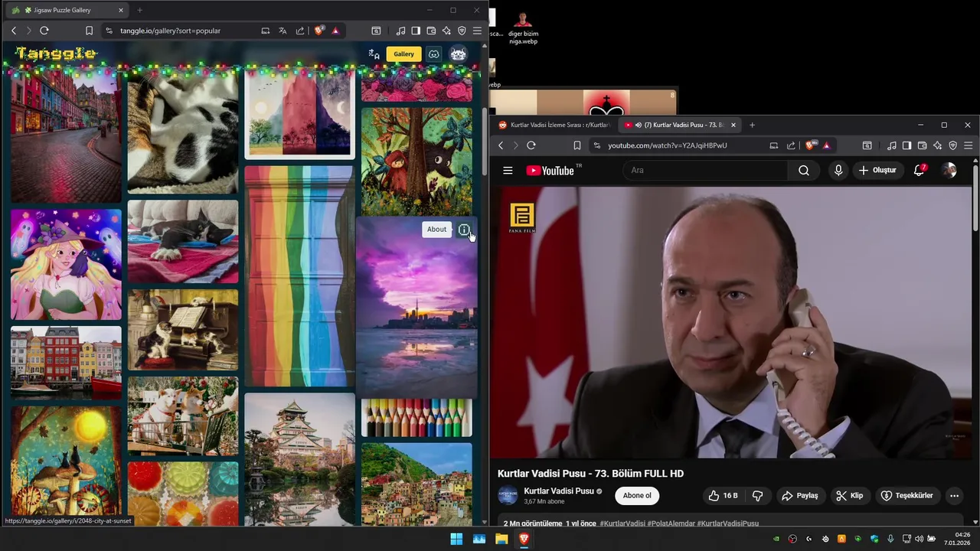
Task: Open File Explorer from the taskbar
Action: 501,539
